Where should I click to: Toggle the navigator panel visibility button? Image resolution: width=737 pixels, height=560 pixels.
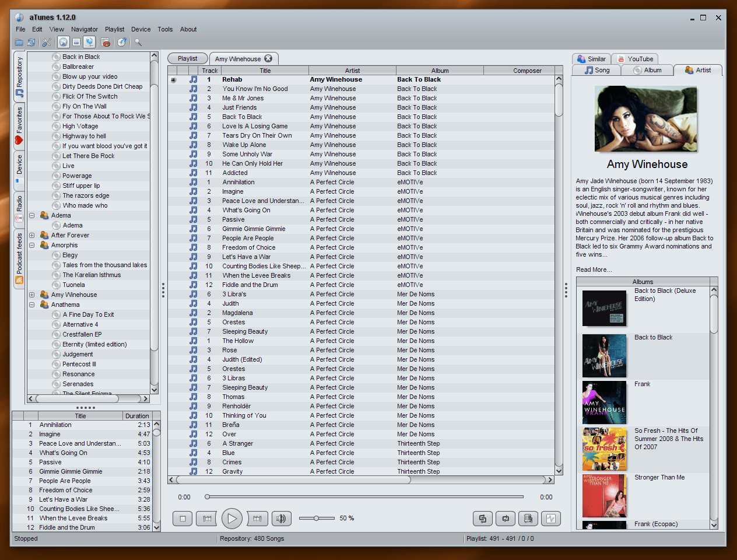pyautogui.click(x=64, y=42)
